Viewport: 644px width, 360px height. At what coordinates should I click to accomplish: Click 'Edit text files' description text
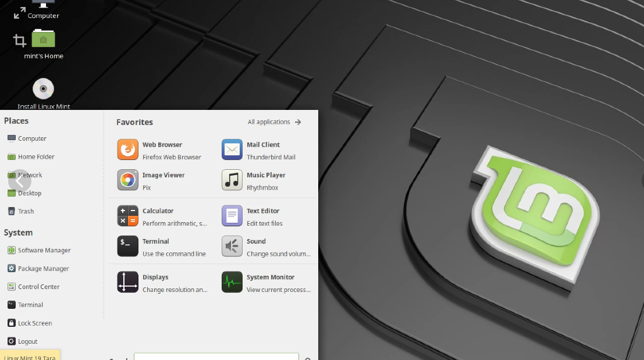click(265, 223)
